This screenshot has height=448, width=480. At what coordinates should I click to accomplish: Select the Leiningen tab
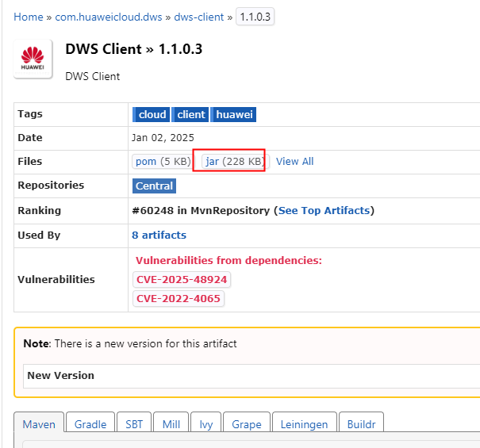[304, 424]
